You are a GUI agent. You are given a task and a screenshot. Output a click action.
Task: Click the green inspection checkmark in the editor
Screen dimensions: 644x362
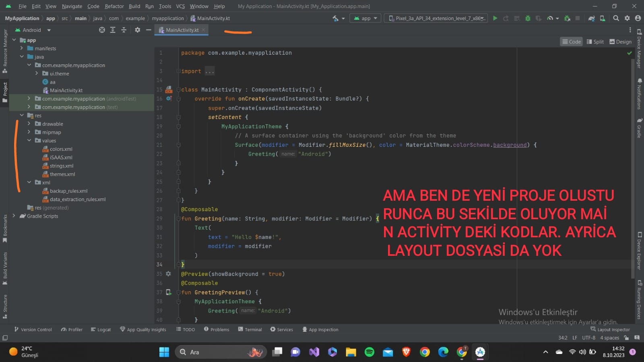point(630,53)
